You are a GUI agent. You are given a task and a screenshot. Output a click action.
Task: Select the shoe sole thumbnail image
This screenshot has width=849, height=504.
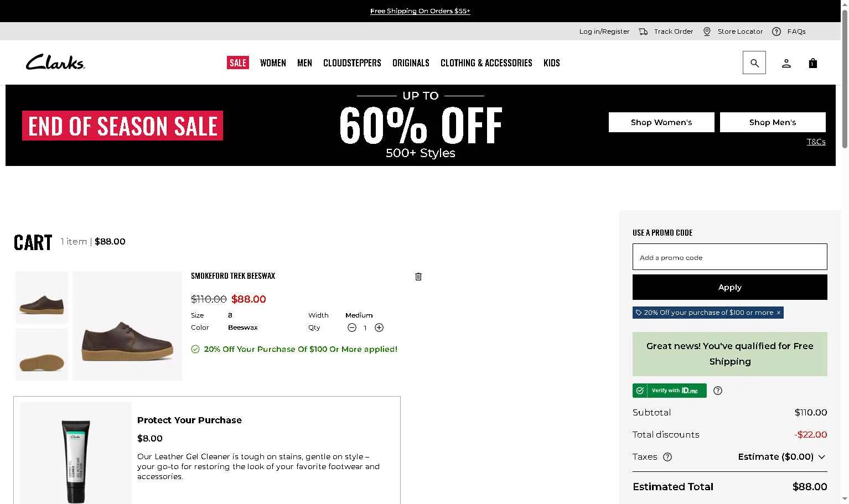(x=42, y=355)
